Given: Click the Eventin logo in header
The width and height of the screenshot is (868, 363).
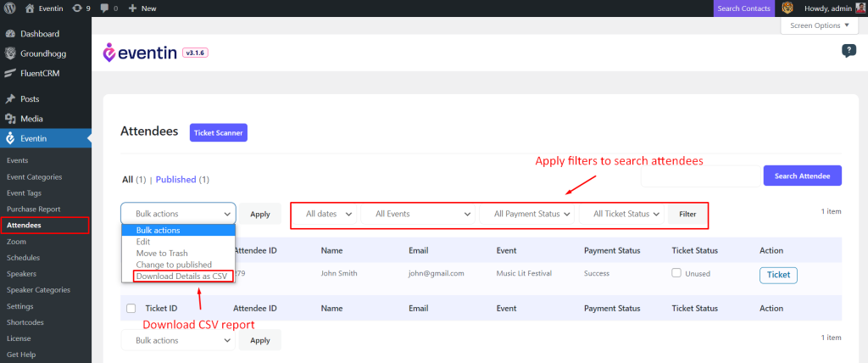Looking at the screenshot, I should coord(140,53).
